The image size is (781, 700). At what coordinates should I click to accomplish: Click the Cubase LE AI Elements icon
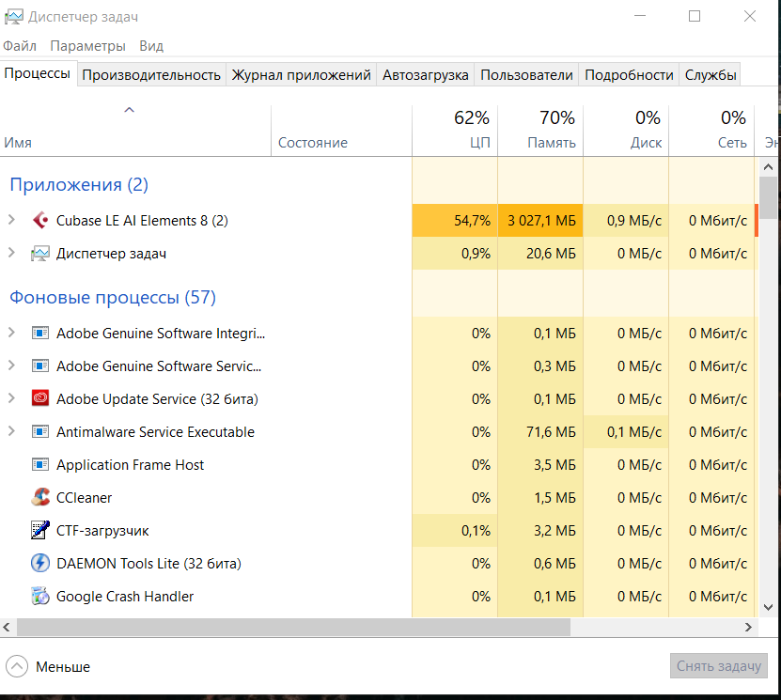40,220
